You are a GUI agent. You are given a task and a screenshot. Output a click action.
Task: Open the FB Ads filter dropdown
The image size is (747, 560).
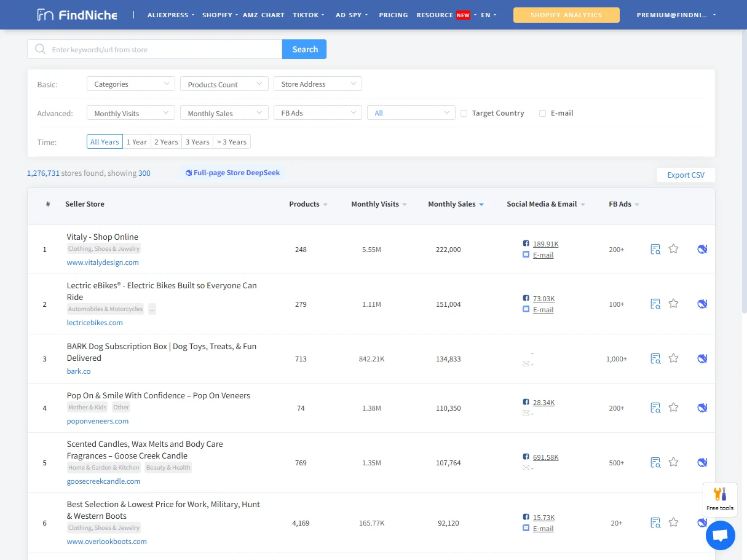click(318, 113)
